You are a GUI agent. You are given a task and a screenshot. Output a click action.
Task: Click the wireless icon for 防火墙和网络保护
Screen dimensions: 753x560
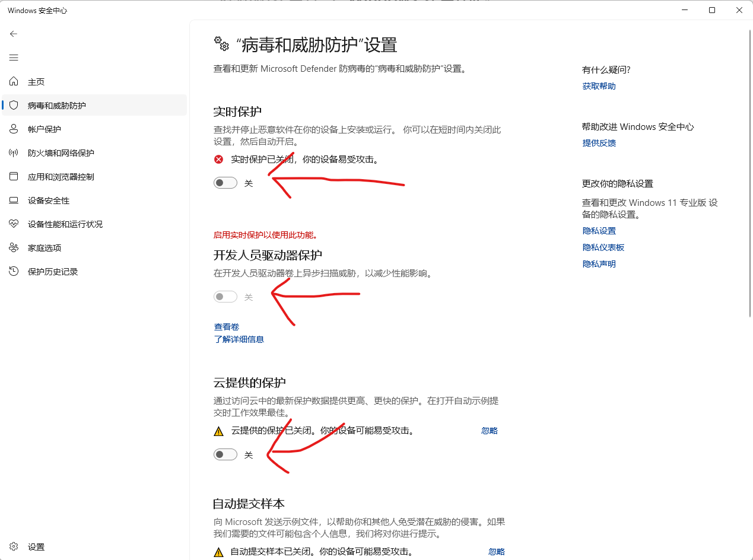(14, 153)
